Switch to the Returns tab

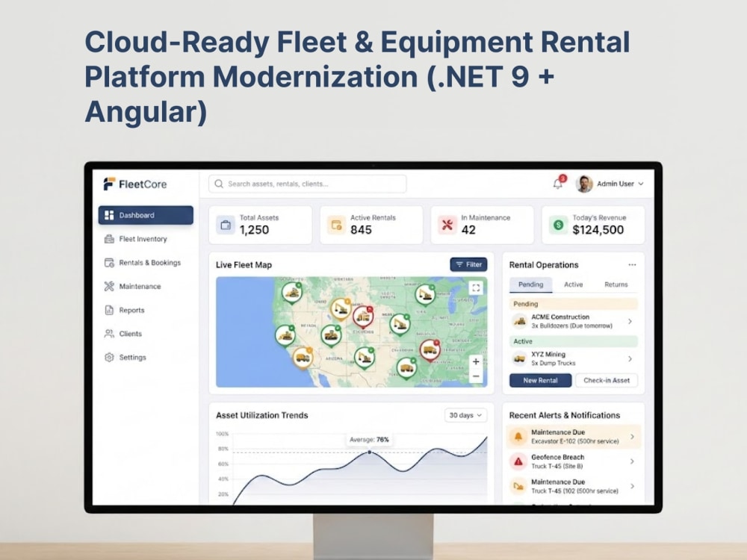coord(616,284)
